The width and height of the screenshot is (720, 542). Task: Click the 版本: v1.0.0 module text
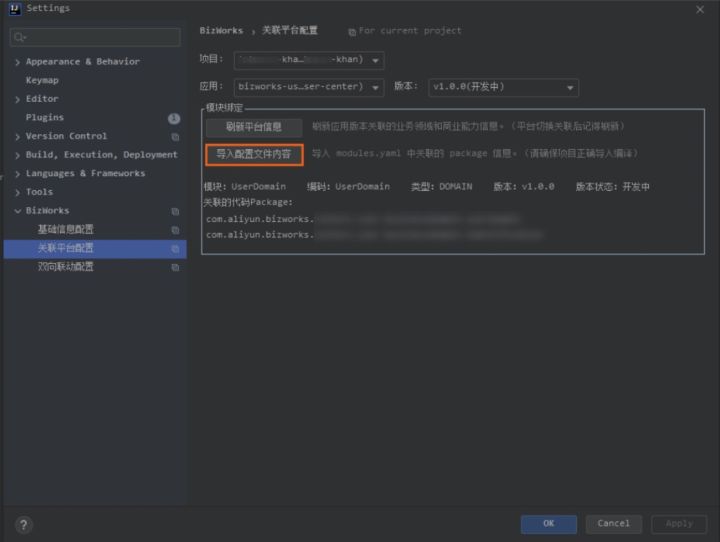pos(524,186)
